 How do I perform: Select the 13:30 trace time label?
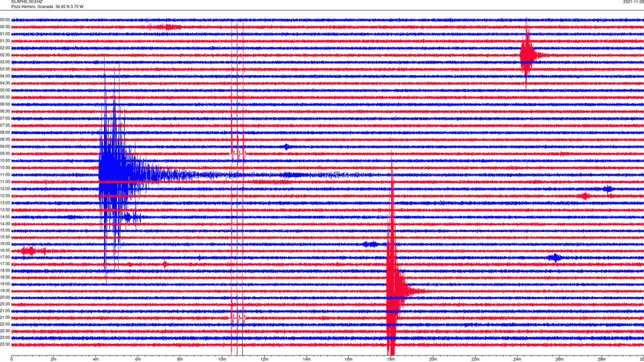click(5, 210)
